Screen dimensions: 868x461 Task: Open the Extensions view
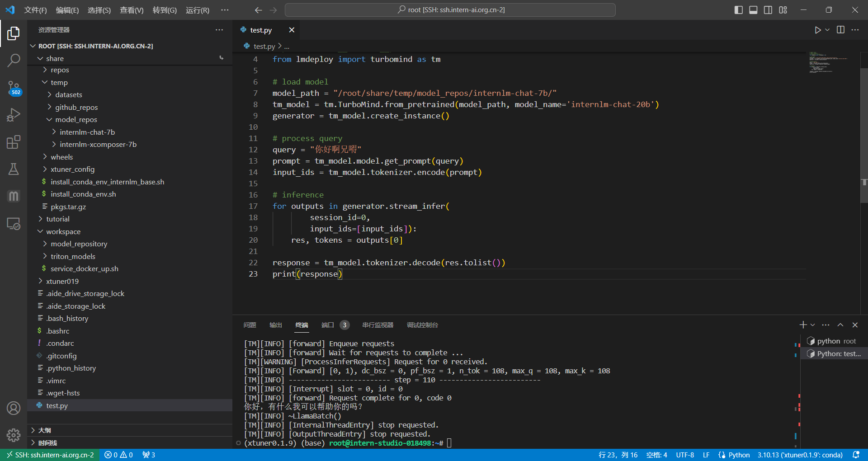[14, 142]
